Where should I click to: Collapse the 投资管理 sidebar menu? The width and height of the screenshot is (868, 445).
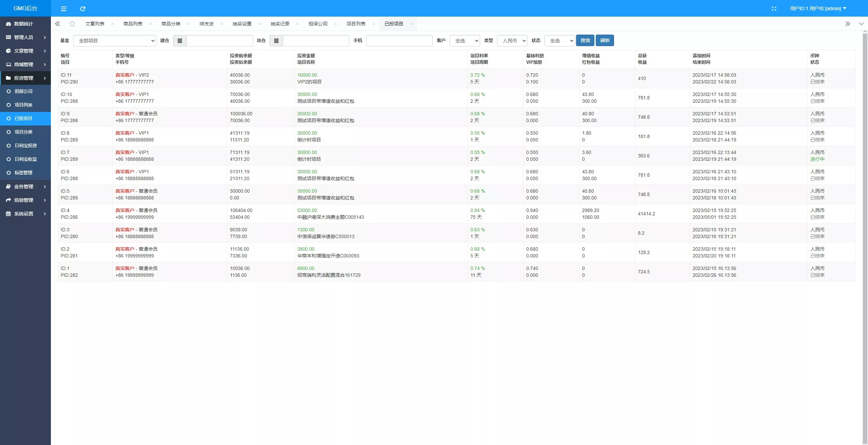25,78
